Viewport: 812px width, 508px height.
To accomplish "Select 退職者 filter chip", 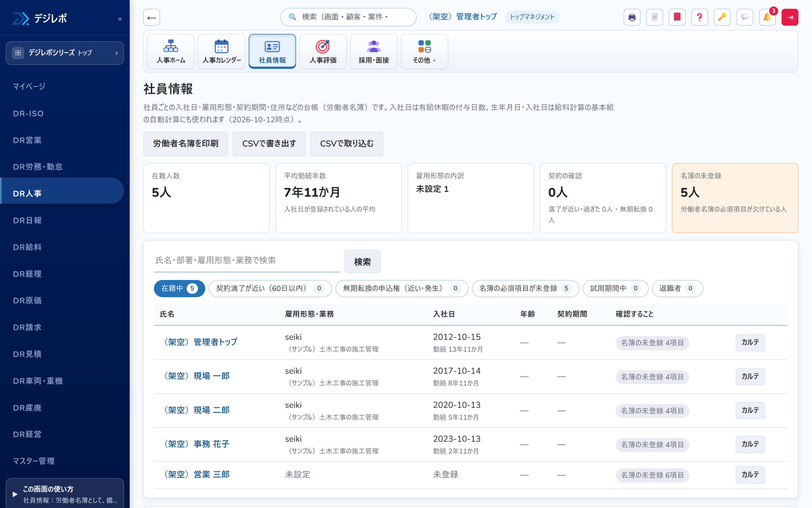I will (x=678, y=288).
